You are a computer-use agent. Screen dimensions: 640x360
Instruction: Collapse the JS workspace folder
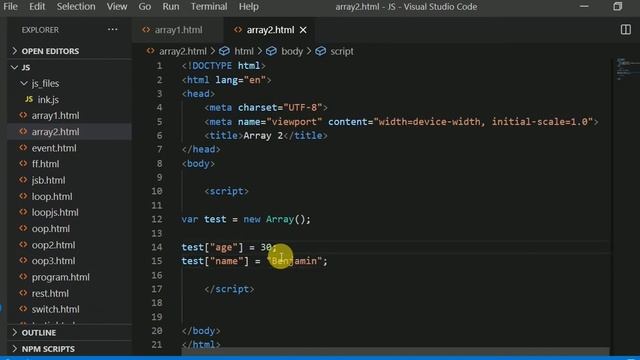(69, 67)
